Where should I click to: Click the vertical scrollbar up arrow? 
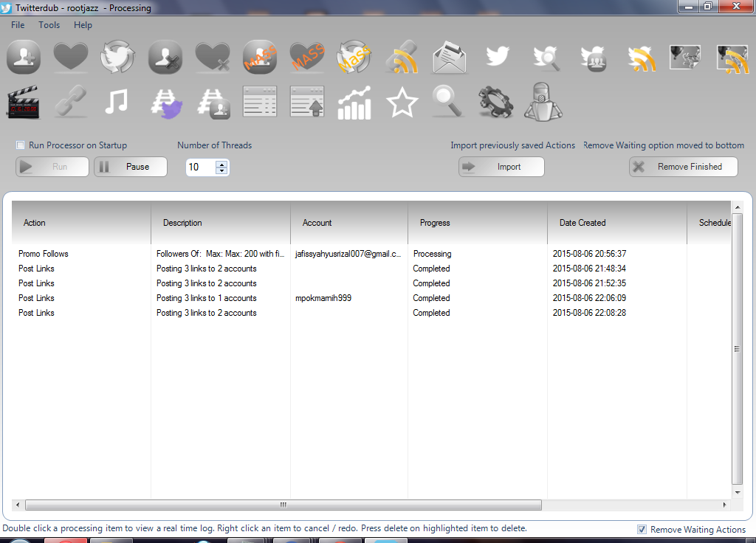point(738,207)
